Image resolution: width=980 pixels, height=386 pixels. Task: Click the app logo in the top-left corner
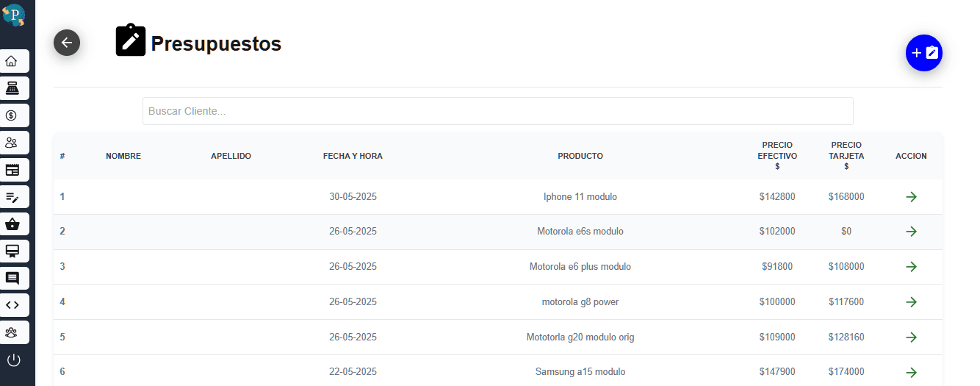click(13, 15)
